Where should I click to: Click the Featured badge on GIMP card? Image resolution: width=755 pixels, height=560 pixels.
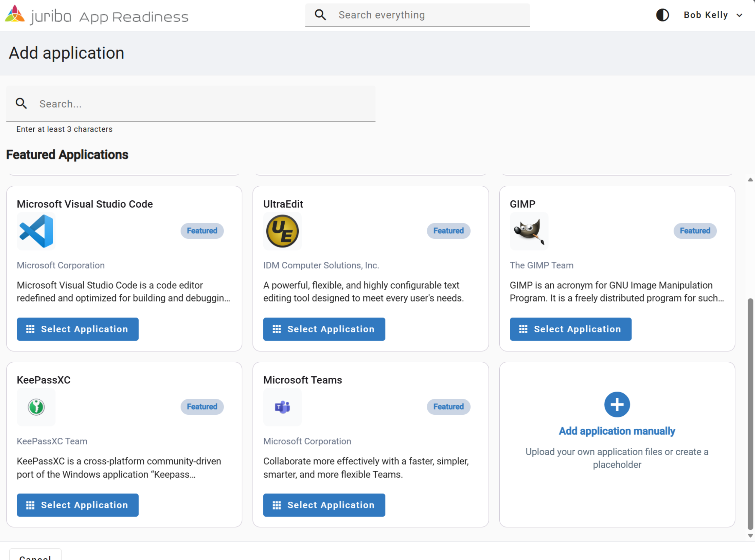click(x=695, y=231)
